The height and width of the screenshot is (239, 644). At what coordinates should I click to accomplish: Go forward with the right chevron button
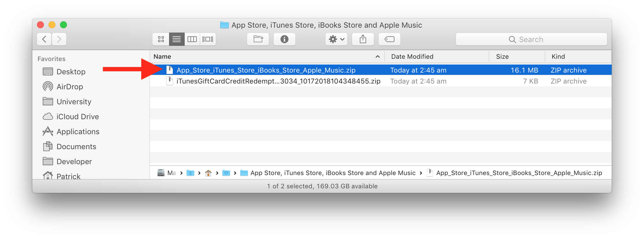pos(59,39)
